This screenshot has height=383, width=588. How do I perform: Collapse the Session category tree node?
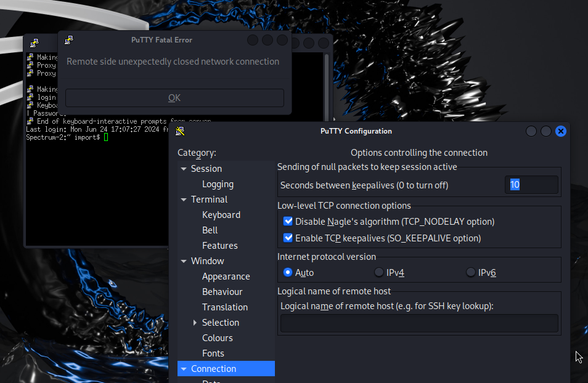pyautogui.click(x=184, y=169)
